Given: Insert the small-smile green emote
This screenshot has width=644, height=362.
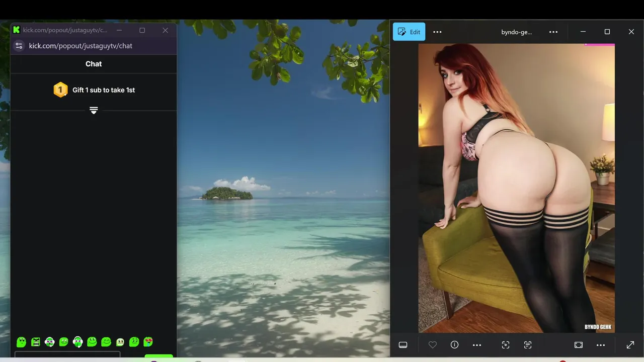Looking at the screenshot, I should (x=63, y=342).
